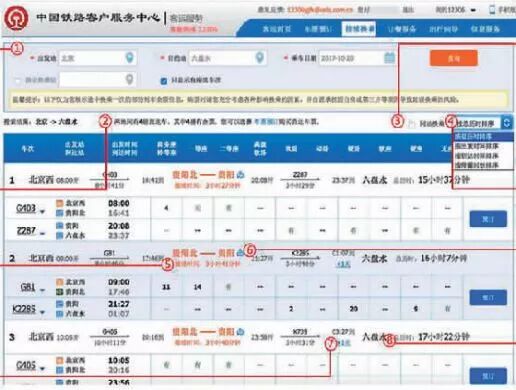Screen dimensions: 516x390
Task: Click transfer icon beside 贵阳北—贵阳 in option 3
Action: tap(240, 332)
